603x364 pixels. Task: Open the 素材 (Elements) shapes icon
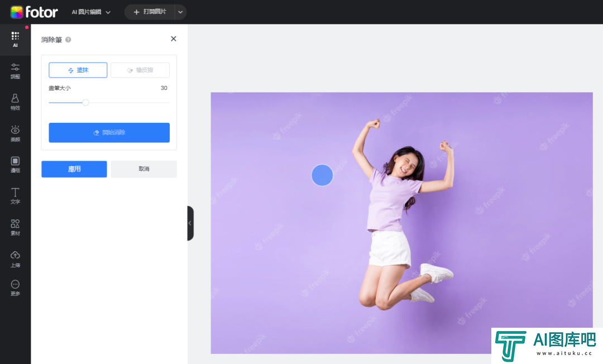pos(15,227)
